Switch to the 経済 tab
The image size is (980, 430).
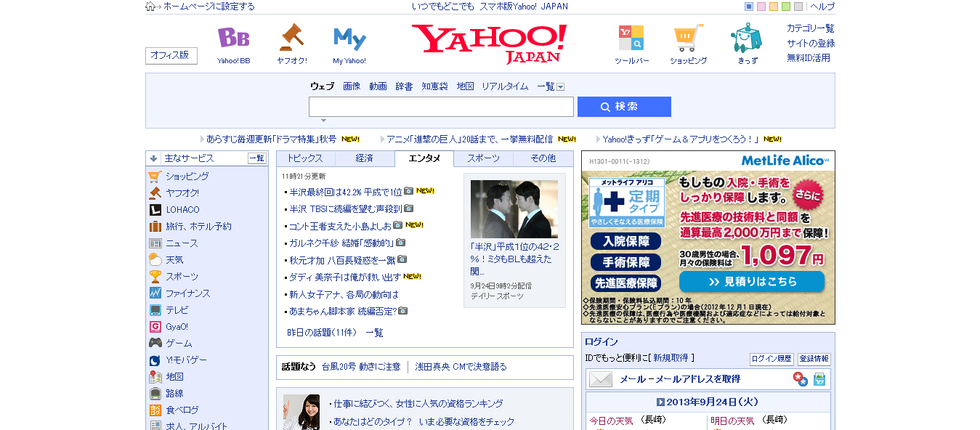pos(365,158)
